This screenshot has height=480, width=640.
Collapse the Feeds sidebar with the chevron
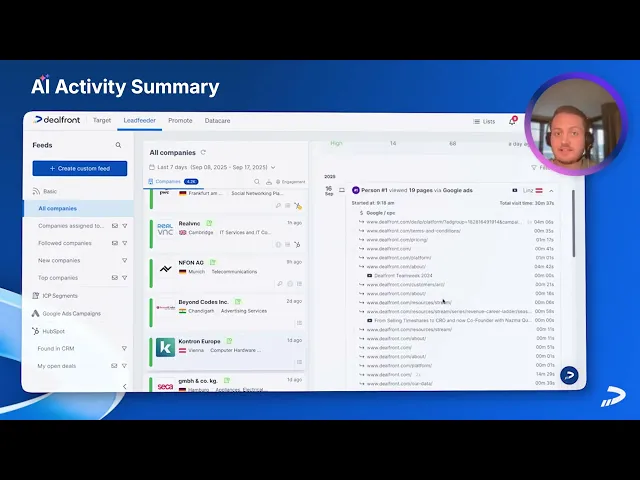tap(124, 386)
